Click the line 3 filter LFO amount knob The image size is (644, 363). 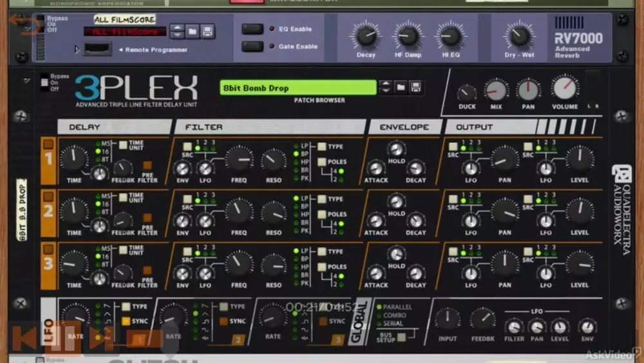pyautogui.click(x=205, y=273)
